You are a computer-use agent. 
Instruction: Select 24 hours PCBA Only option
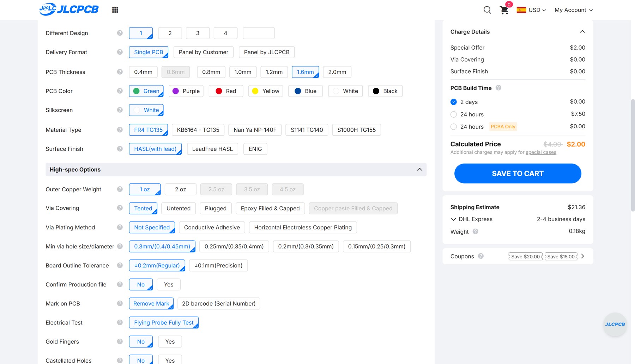point(454,127)
